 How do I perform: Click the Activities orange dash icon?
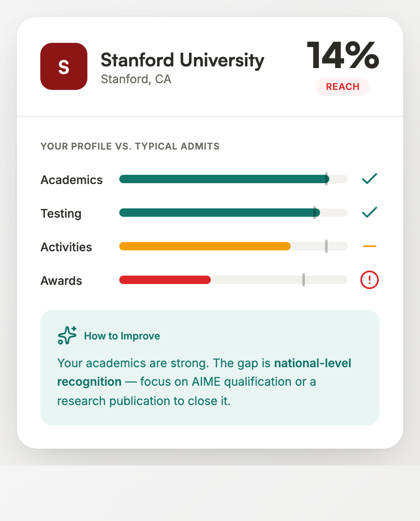point(370,246)
